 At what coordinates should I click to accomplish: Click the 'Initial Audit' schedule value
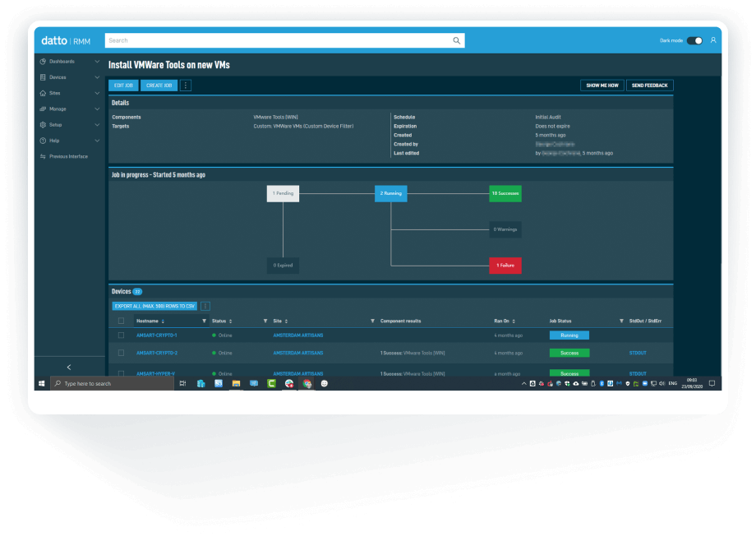pos(548,118)
